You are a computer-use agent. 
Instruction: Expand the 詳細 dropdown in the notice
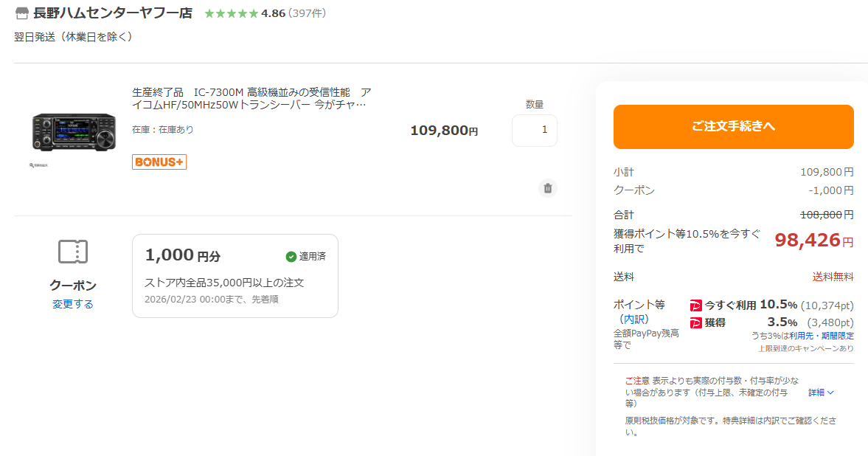[821, 393]
